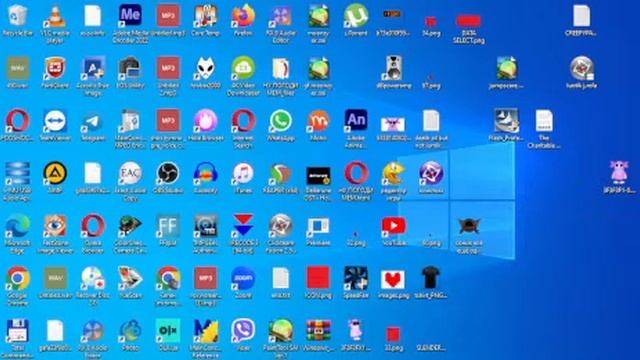640x360 pixels.
Task: Launch the Telegram shortcut
Action: (x=93, y=121)
